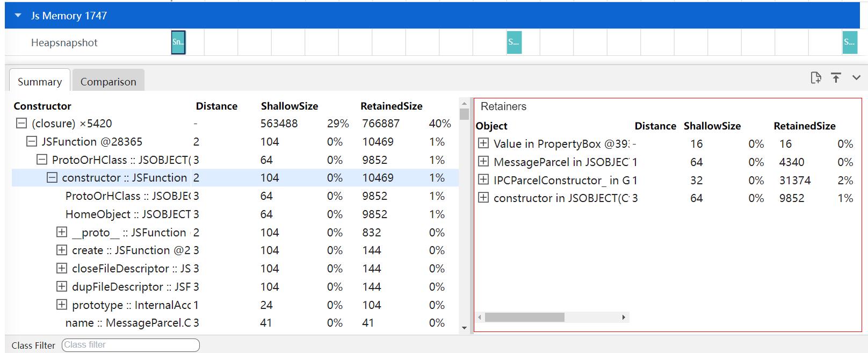Select the last Heapsnapshot marker
Screen dimensions: 868x353
850,42
